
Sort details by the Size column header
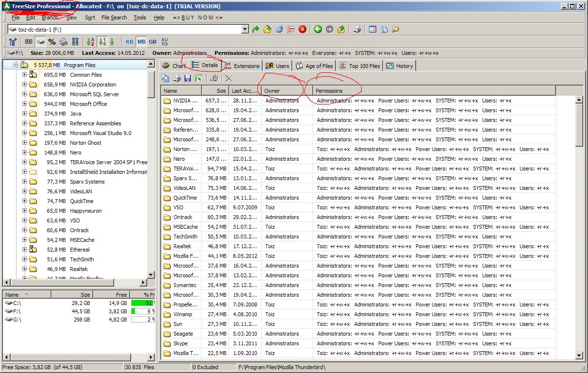tap(215, 91)
